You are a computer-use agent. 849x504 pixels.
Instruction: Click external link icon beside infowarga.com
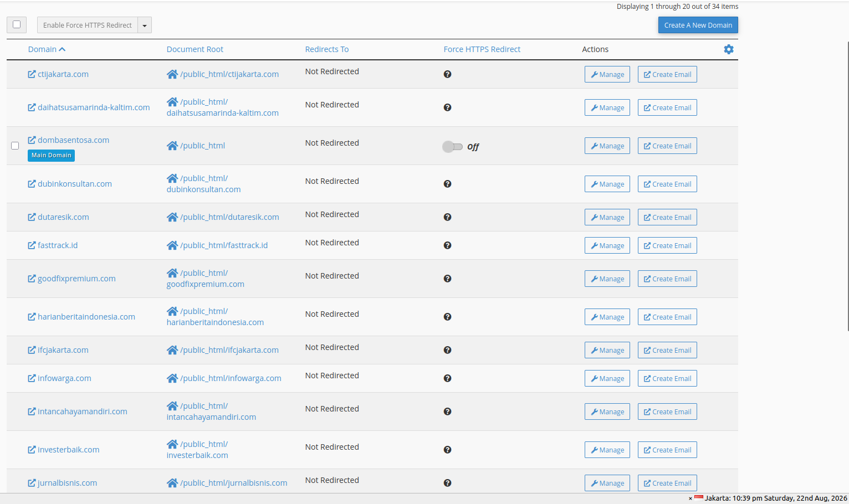(x=32, y=378)
